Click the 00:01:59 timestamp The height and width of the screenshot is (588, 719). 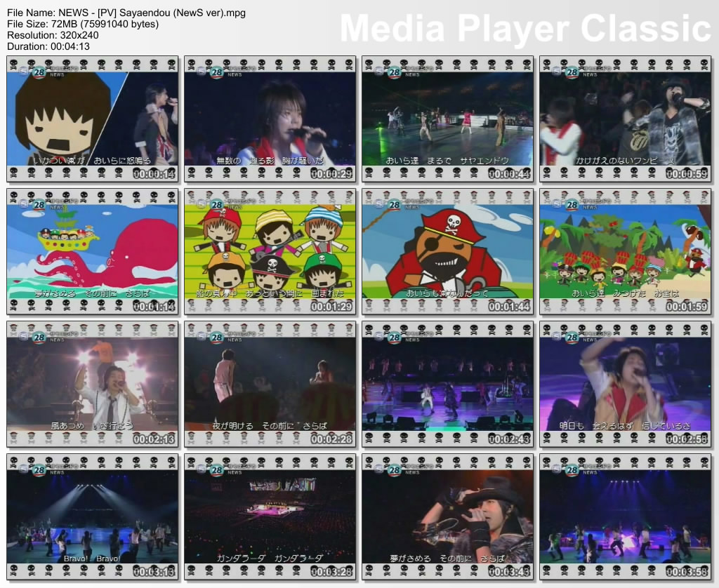[x=687, y=306]
